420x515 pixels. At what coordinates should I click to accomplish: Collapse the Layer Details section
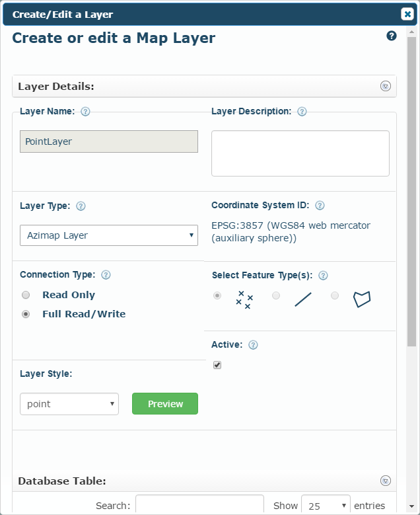pyautogui.click(x=386, y=86)
